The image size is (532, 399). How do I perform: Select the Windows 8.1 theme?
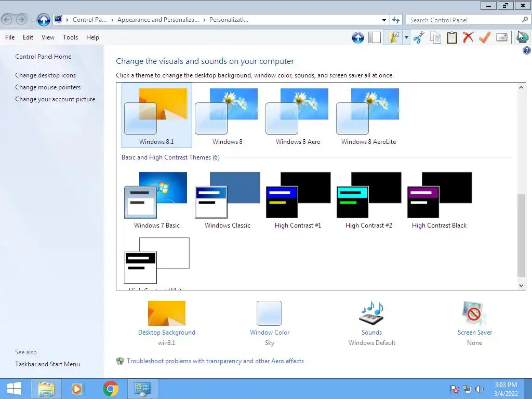[157, 115]
